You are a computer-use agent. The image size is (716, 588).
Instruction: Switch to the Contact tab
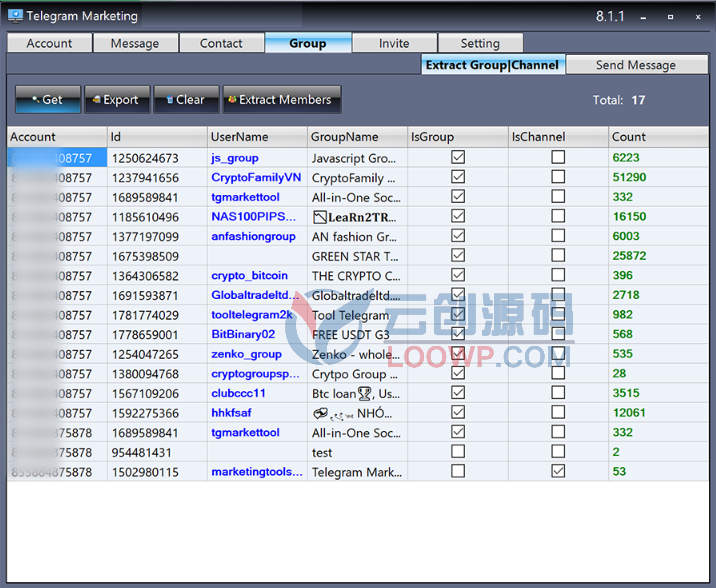tap(221, 43)
